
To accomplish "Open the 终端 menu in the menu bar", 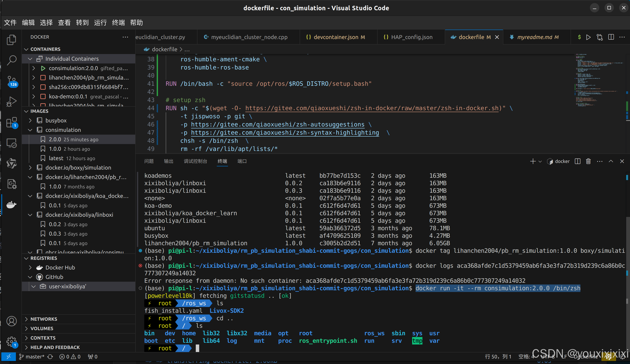I will [118, 23].
